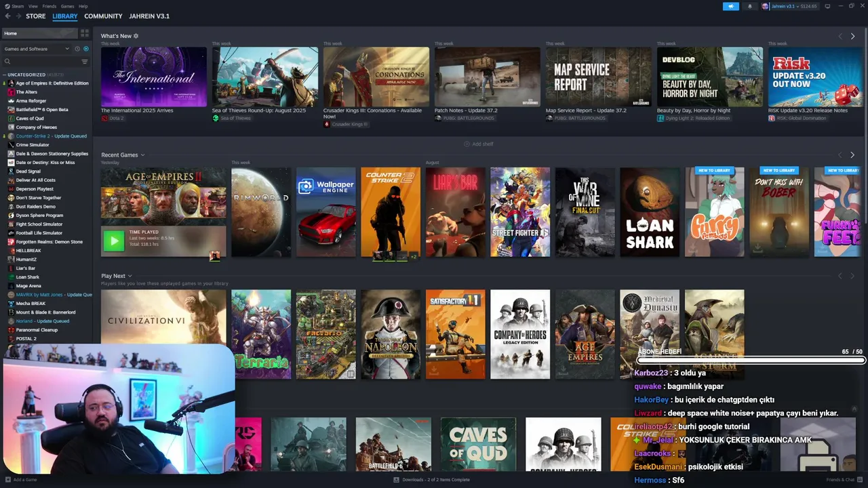The height and width of the screenshot is (488, 868).
Task: Open Dota 2 game tag icon
Action: [104, 118]
